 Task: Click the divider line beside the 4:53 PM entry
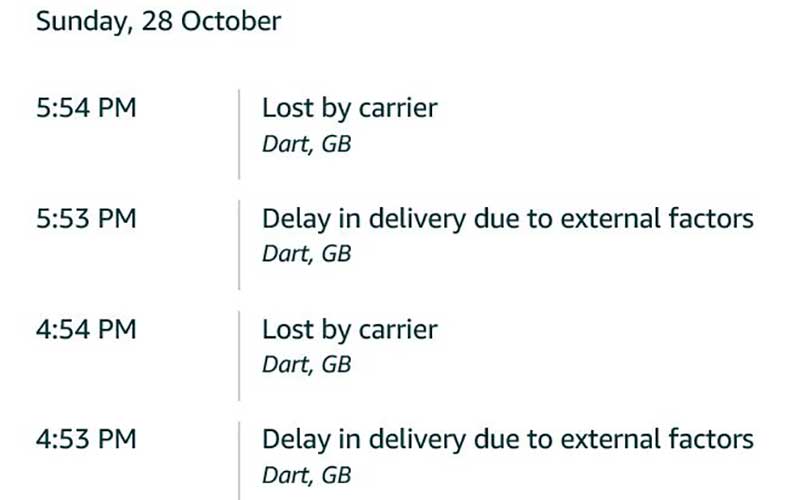(x=239, y=462)
